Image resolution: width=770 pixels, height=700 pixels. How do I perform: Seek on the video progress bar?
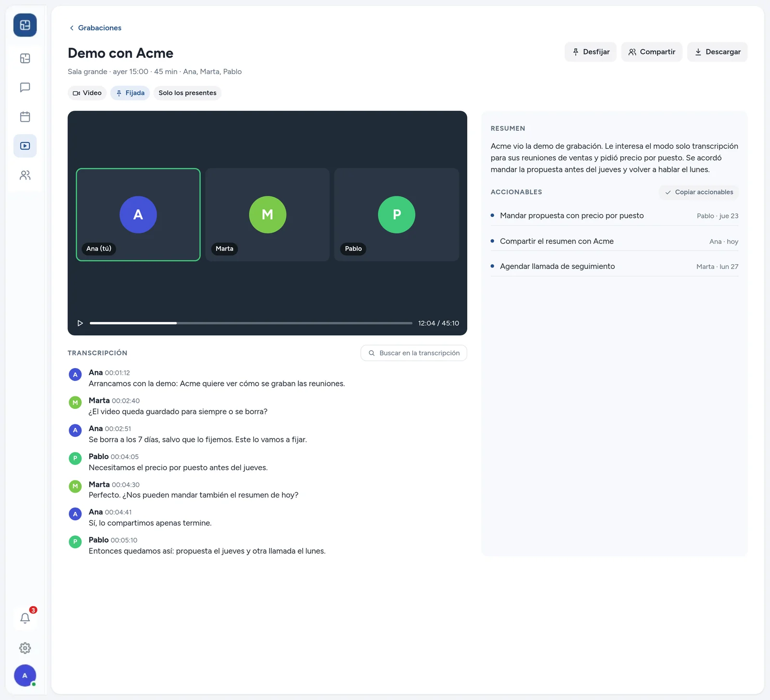pyautogui.click(x=251, y=323)
